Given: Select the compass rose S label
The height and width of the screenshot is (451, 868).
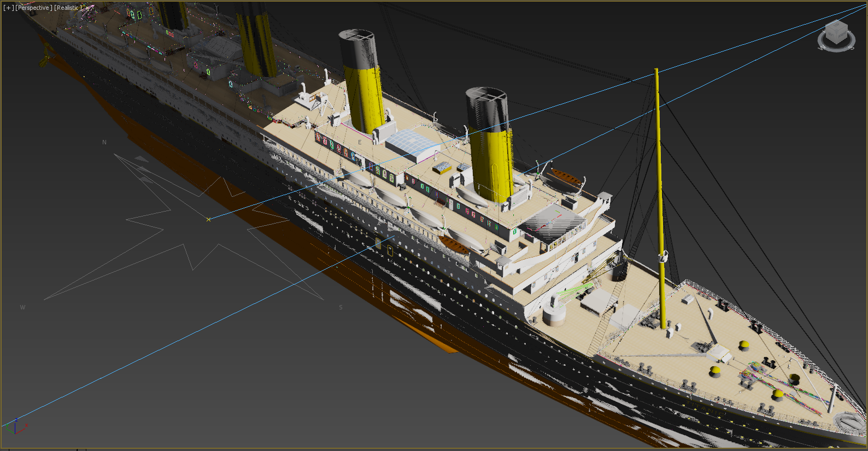Looking at the screenshot, I should click(x=341, y=307).
